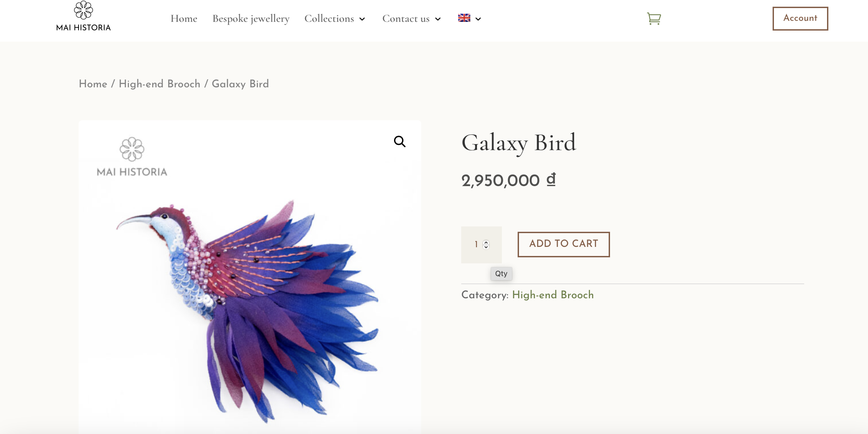This screenshot has width=868, height=434.
Task: Decrease quantity with the down arrow
Action: tap(486, 247)
